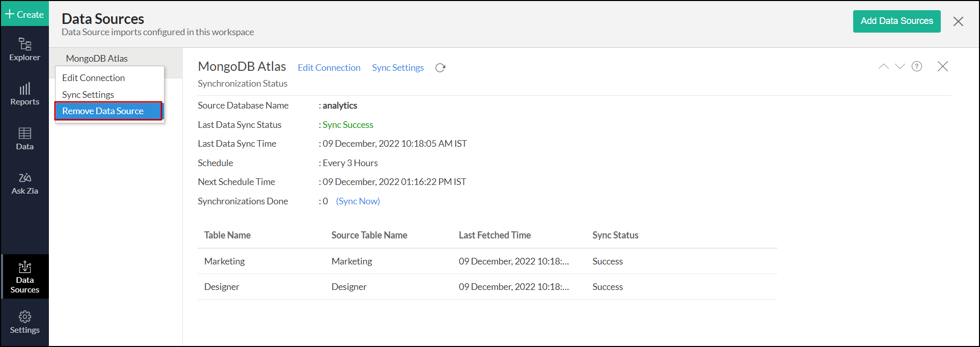Open the Explorer sidebar icon
Image resolution: width=980 pixels, height=347 pixels.
click(24, 49)
